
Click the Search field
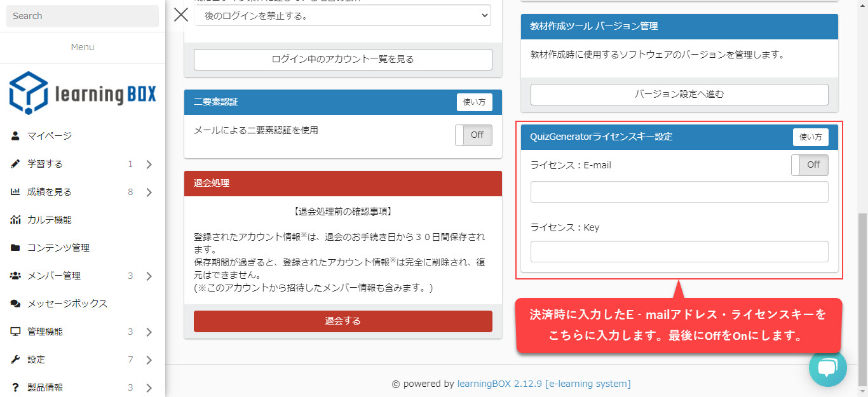point(83,16)
